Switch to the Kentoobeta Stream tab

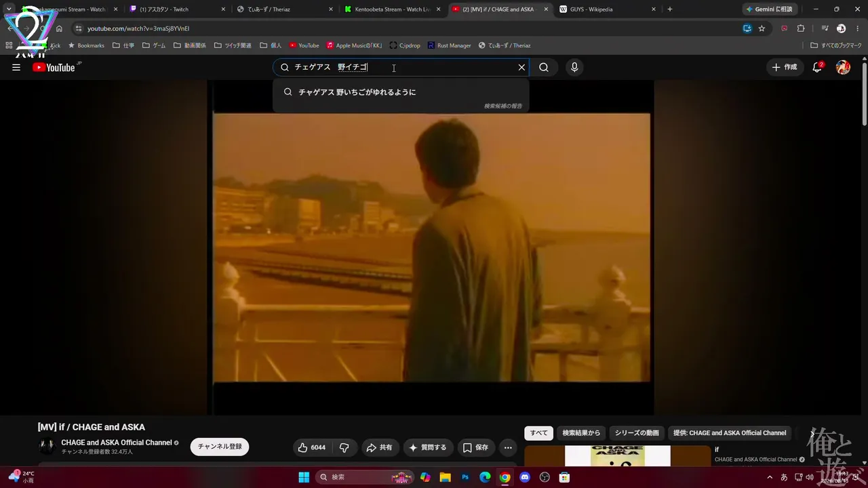pos(393,9)
